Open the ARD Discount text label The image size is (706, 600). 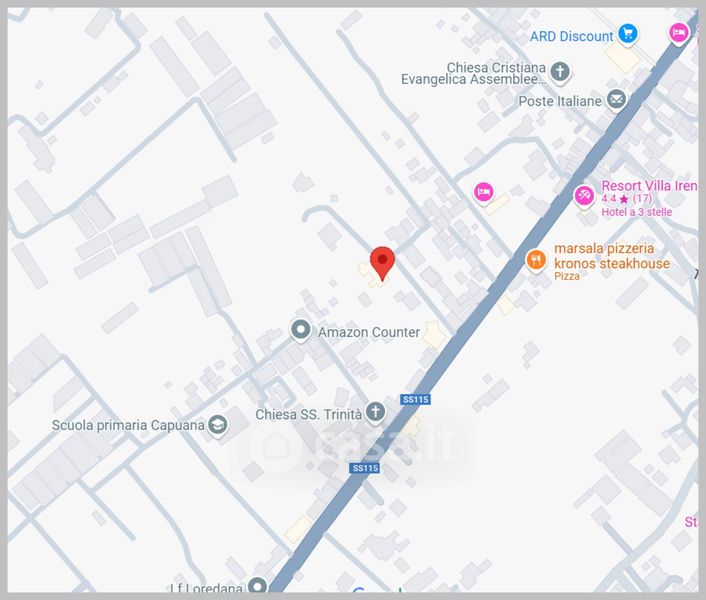tap(571, 37)
